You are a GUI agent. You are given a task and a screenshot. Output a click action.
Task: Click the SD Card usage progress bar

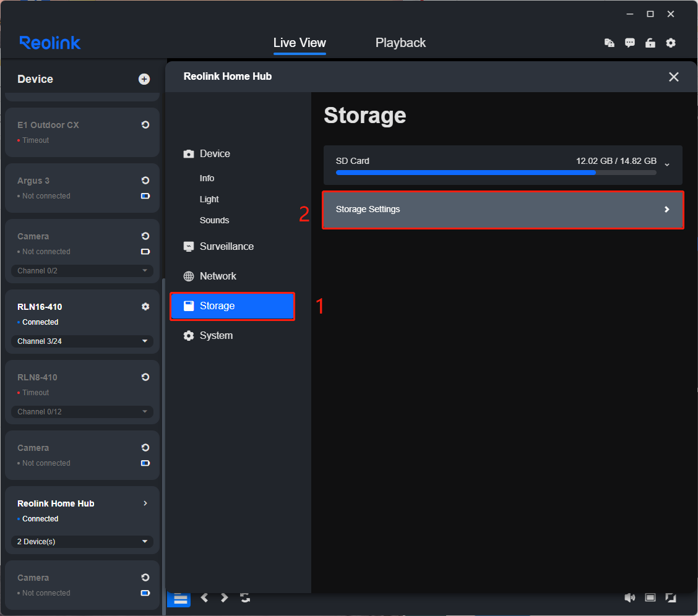pos(496,173)
